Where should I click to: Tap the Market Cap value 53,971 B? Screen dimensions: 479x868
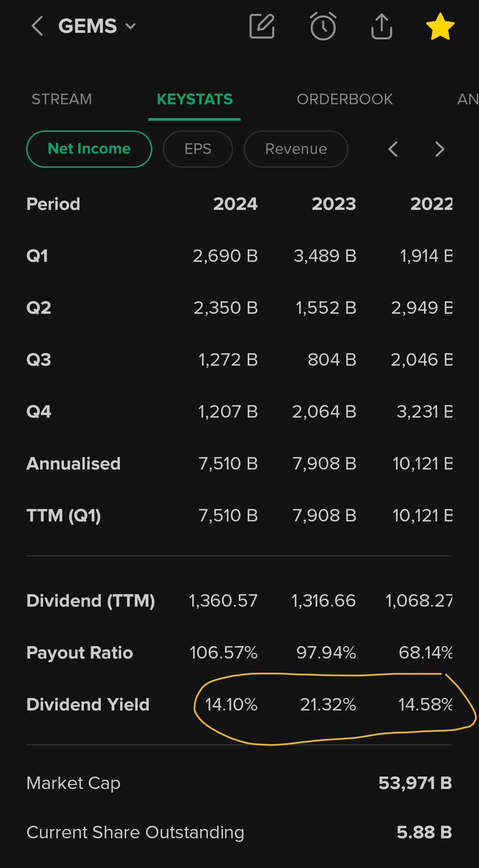[x=415, y=783]
